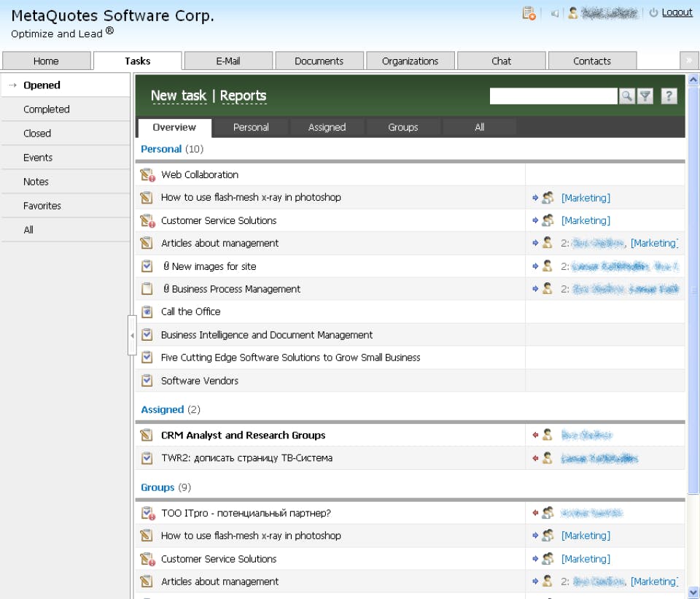Expand more tabs with the double-arrow button
Viewport: 700px width, 599px height.
pyautogui.click(x=688, y=61)
